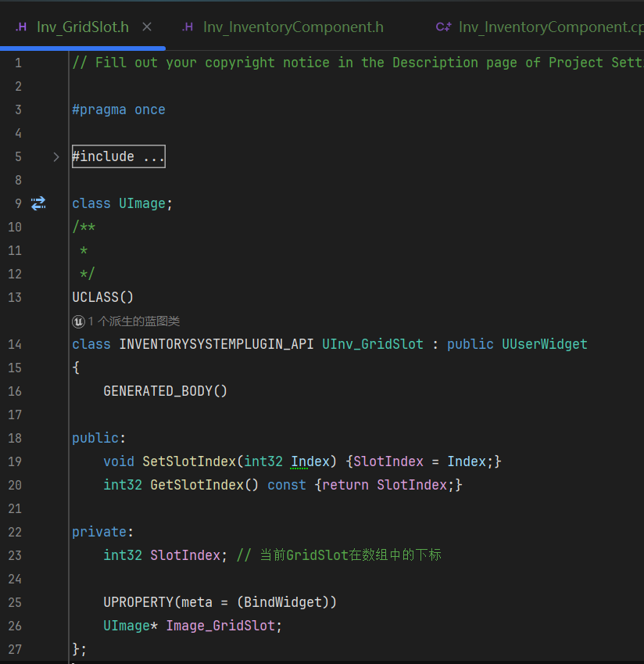Click 'UUserWidget' base class name
Screen dimensions: 644x664
click(x=545, y=344)
